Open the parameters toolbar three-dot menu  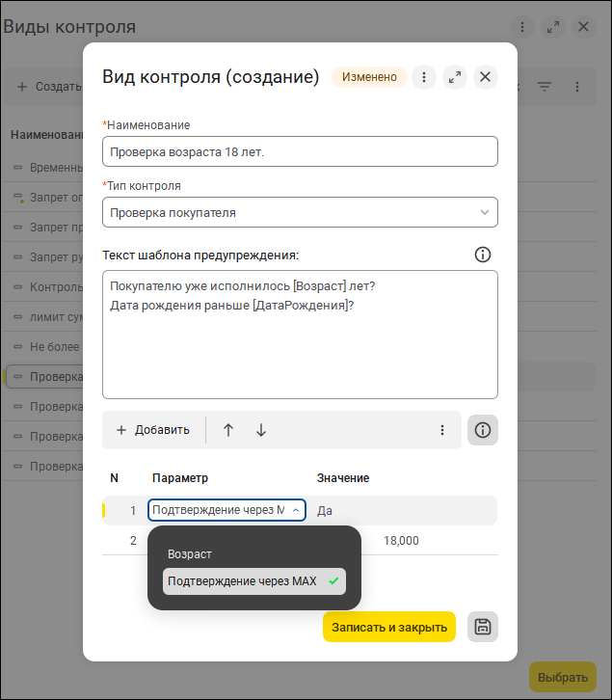pyautogui.click(x=442, y=430)
